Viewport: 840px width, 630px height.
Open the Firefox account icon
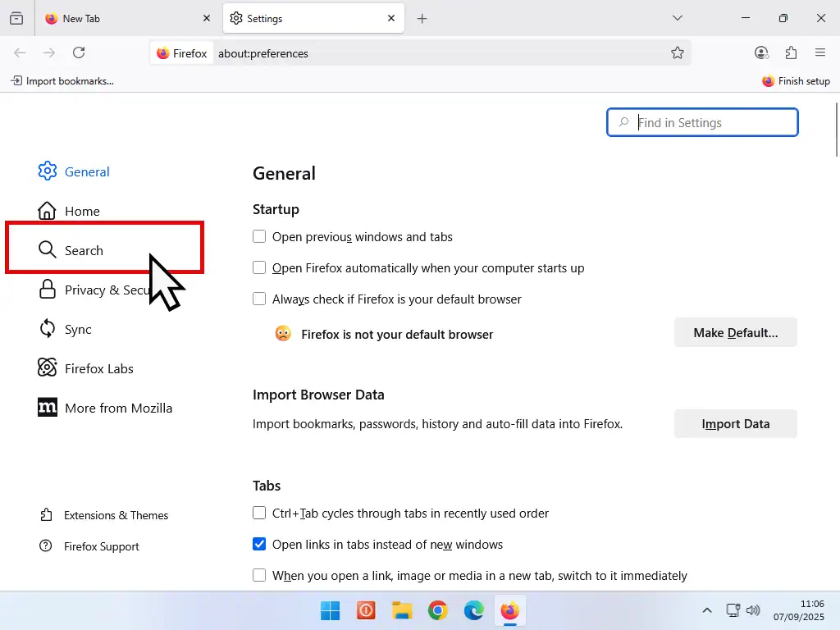[761, 53]
